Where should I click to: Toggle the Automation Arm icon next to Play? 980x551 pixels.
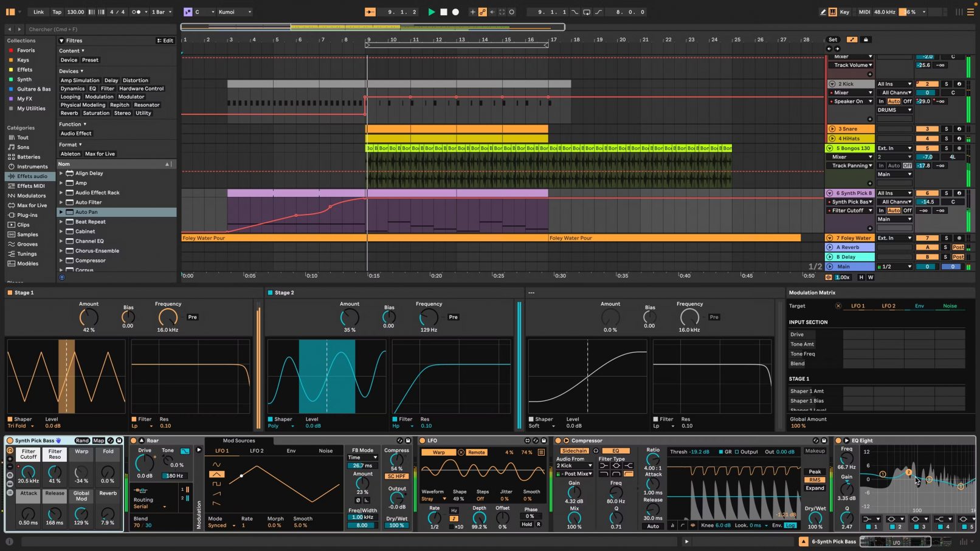coord(482,12)
